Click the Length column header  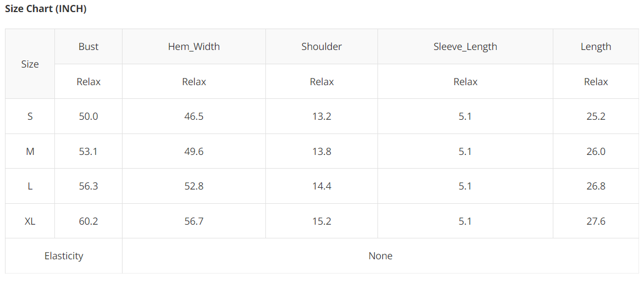(596, 47)
